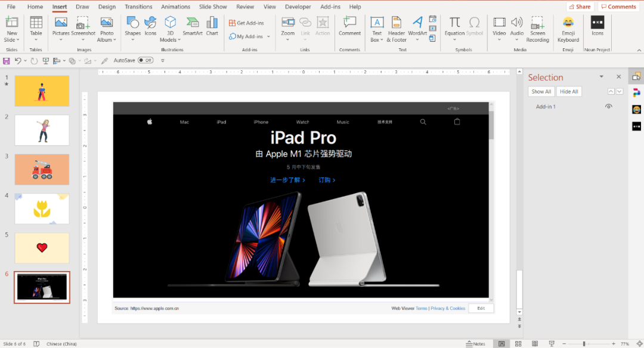
Task: Open Noun Project Icons add-in
Action: 597,26
